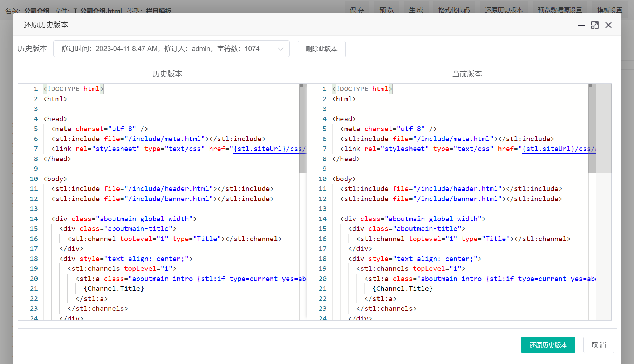
Task: Click line number 14 in history pane
Action: pyautogui.click(x=34, y=219)
